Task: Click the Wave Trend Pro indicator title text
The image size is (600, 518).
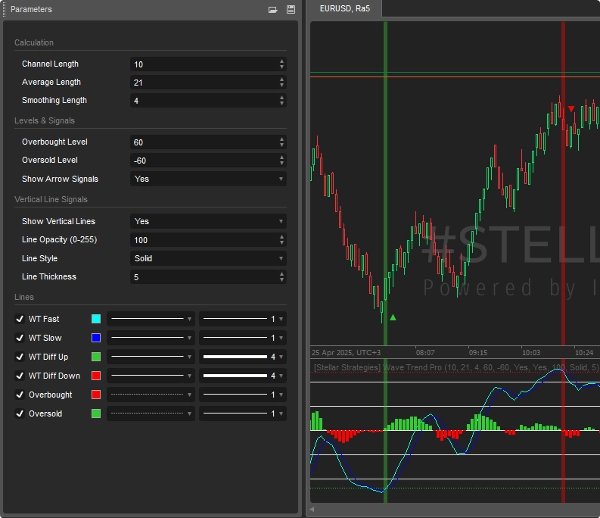Action: (x=456, y=367)
